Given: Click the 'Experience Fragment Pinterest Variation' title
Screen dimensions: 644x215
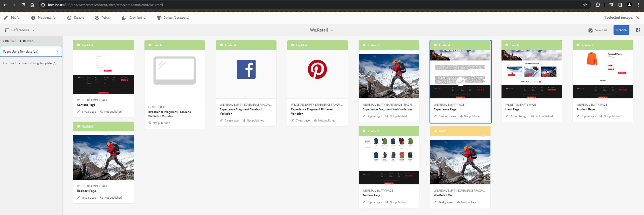Looking at the screenshot, I should 312,112.
